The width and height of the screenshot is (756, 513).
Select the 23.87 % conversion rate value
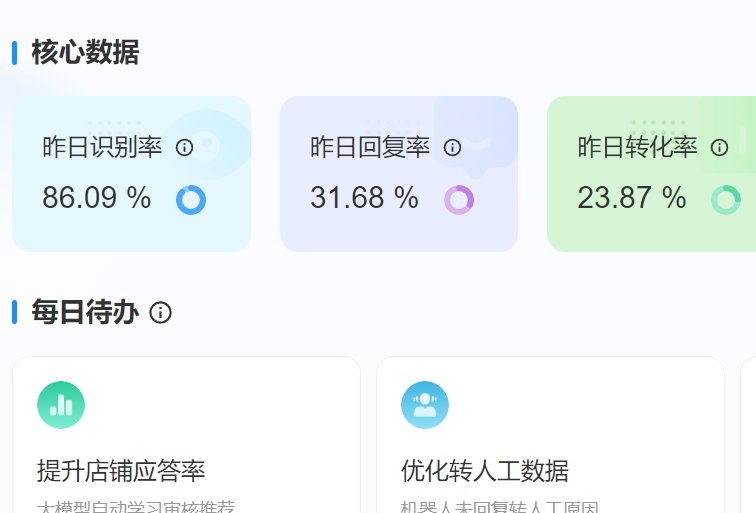(631, 198)
